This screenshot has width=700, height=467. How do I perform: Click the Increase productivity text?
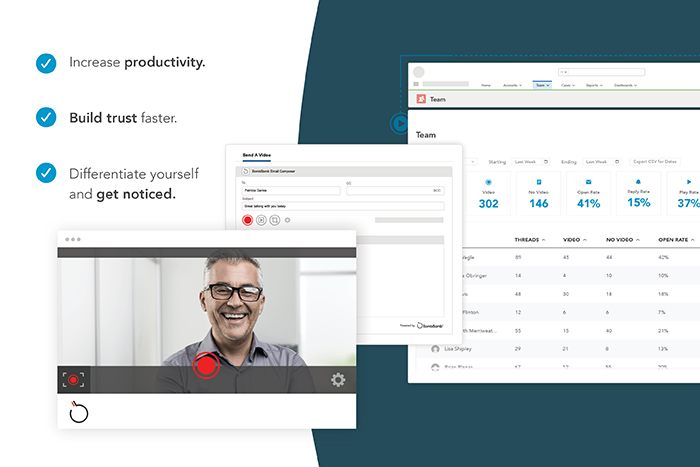point(137,62)
